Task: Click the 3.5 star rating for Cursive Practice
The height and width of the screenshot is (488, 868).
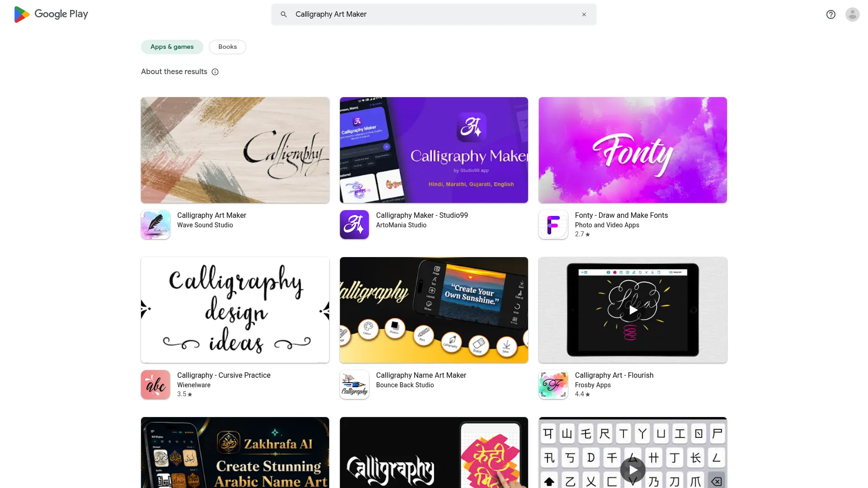Action: click(184, 394)
